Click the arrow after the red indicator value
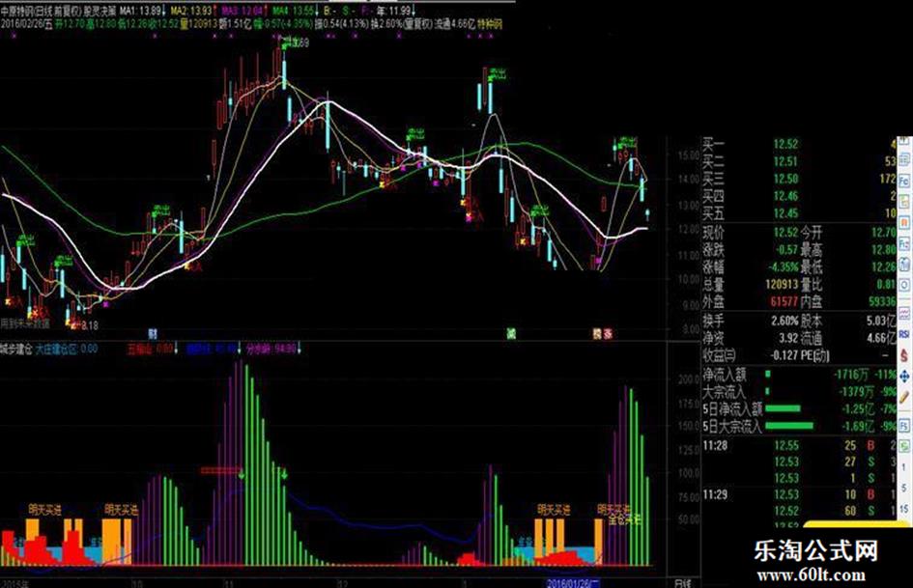The height and width of the screenshot is (588, 913). coord(177,350)
